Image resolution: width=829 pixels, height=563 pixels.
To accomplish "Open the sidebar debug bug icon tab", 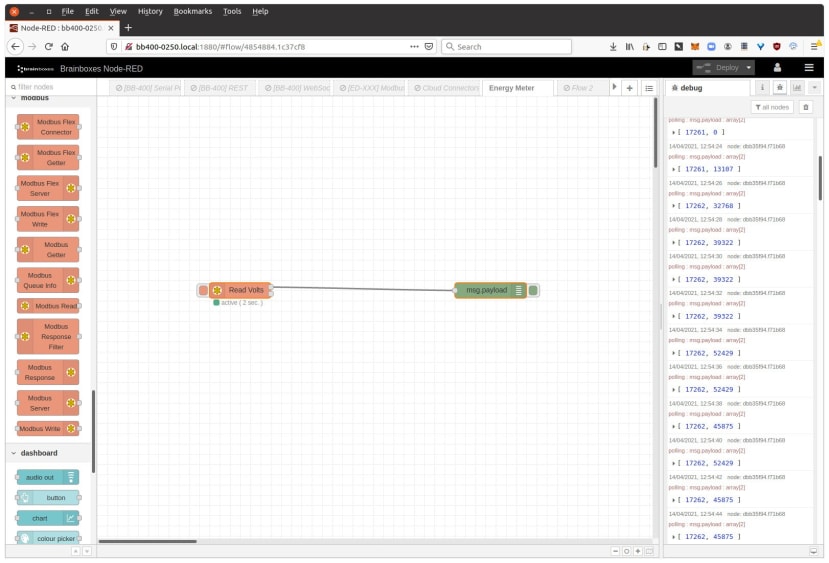I will (779, 88).
